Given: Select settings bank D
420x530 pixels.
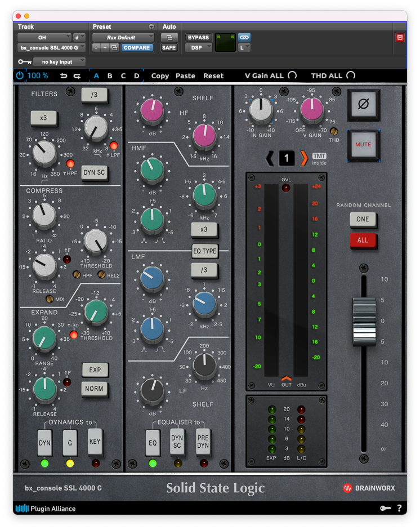Looking at the screenshot, I should click(136, 75).
